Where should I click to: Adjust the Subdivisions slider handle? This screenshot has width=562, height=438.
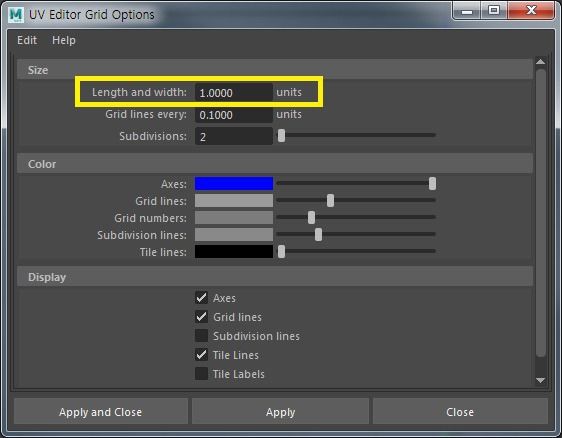pos(281,135)
